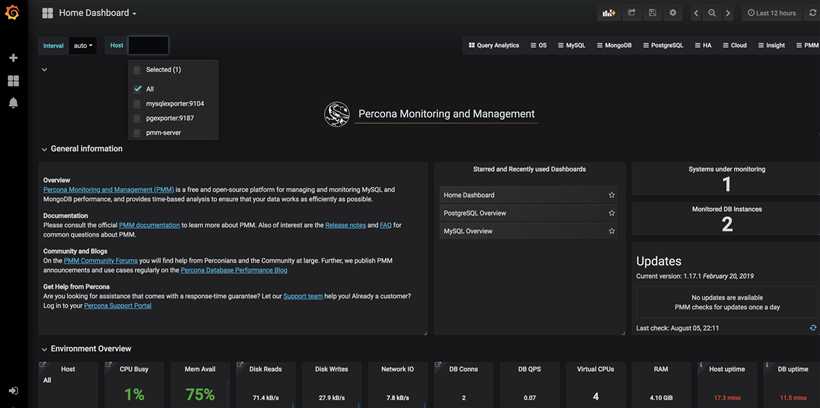Shift time range backward arrow
The height and width of the screenshot is (408, 820).
point(696,13)
